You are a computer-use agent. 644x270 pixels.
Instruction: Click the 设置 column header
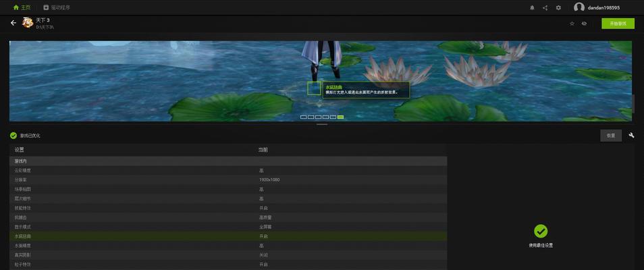[x=20, y=150]
